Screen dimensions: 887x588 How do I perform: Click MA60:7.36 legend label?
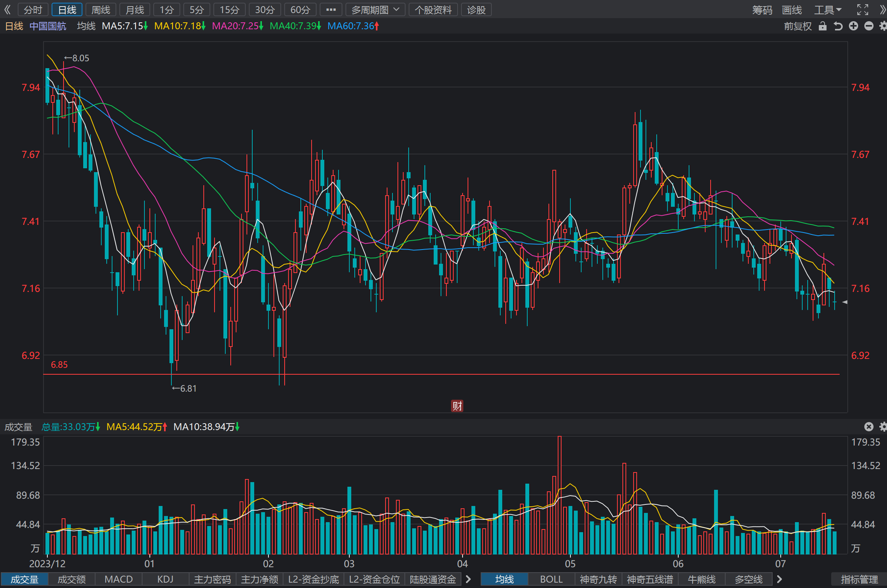pos(353,26)
